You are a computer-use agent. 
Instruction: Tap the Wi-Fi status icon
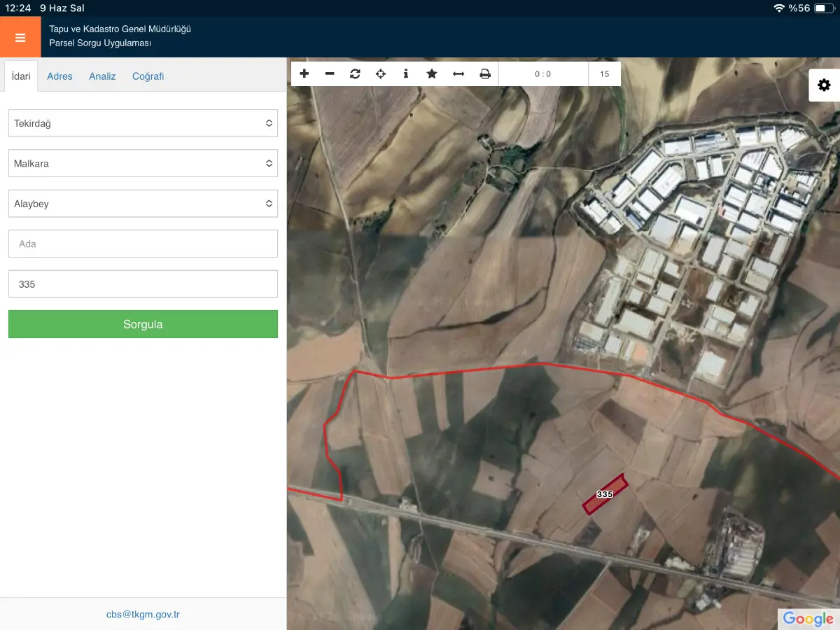pyautogui.click(x=779, y=8)
